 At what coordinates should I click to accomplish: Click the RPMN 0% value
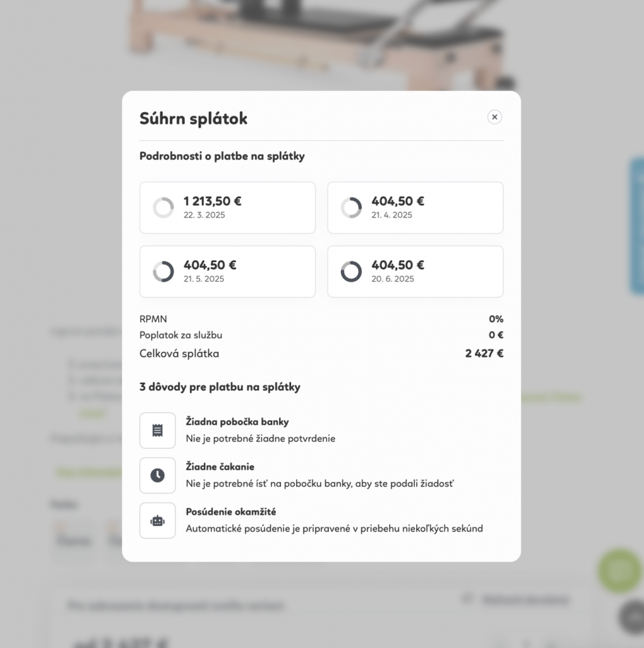496,319
